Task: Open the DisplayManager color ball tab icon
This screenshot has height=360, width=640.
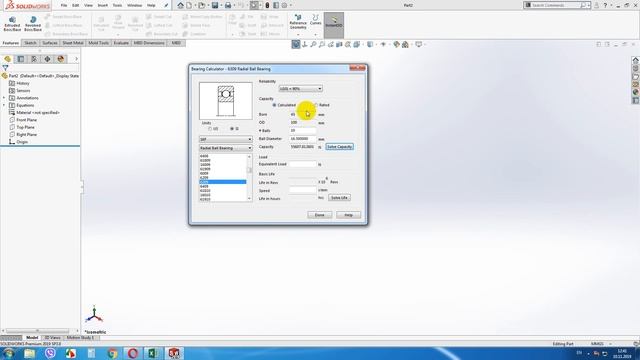Action: click(61, 59)
